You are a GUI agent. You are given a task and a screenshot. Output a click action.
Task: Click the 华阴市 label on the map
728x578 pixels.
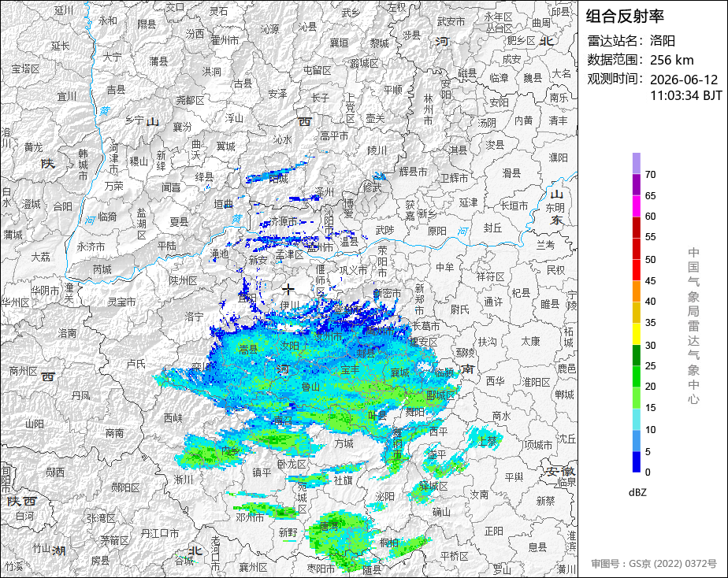(45, 291)
